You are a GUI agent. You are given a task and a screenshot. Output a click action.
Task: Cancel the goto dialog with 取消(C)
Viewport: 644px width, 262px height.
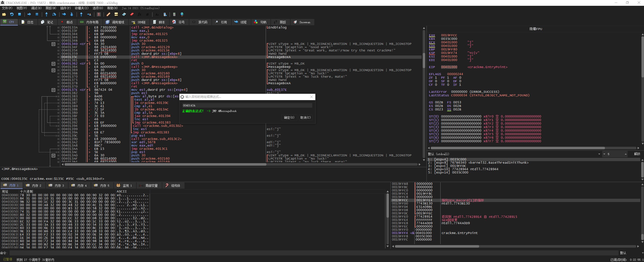coord(305,118)
